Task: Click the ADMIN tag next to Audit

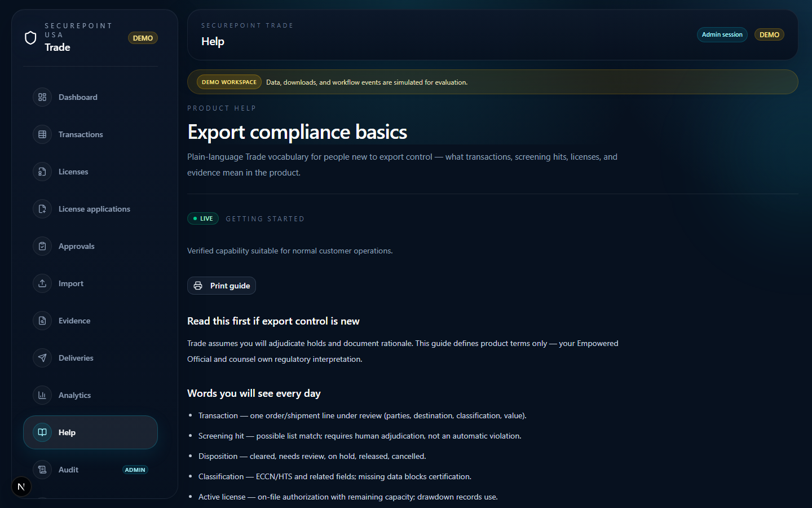Action: [x=135, y=470]
